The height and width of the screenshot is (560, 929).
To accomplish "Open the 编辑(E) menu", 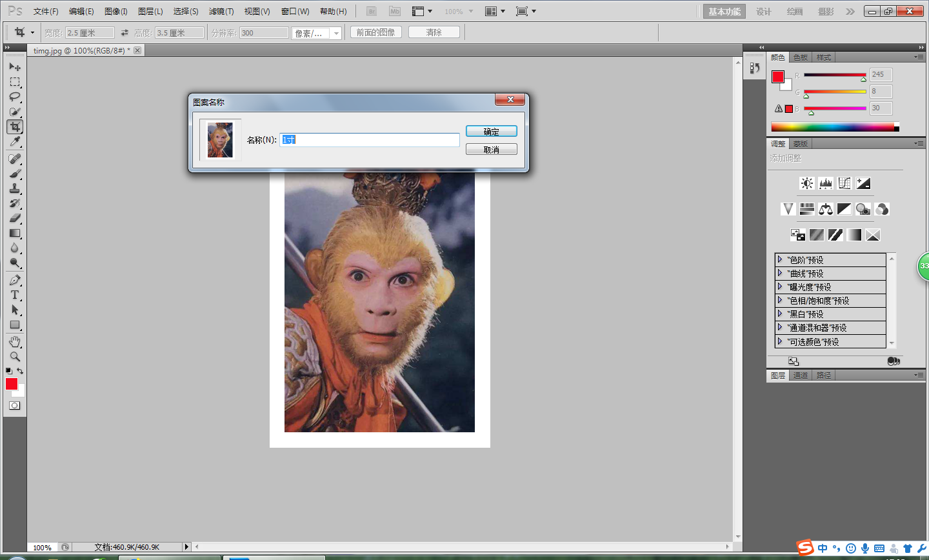I will [x=81, y=12].
